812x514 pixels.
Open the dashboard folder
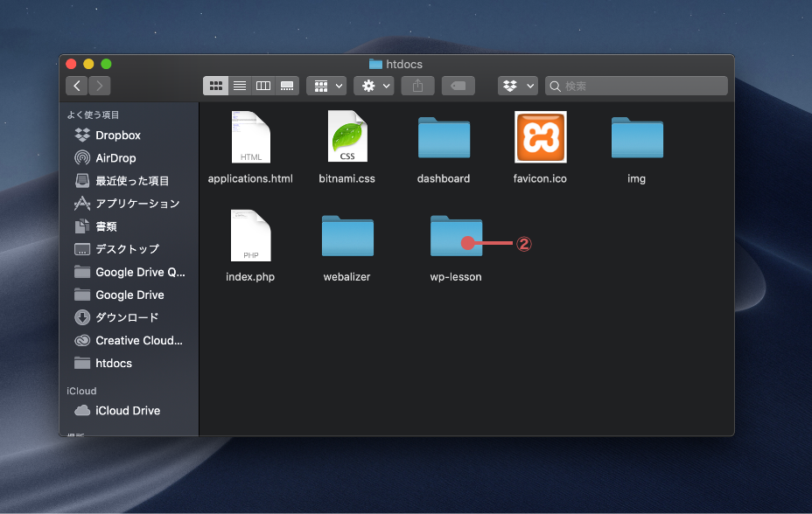point(444,138)
